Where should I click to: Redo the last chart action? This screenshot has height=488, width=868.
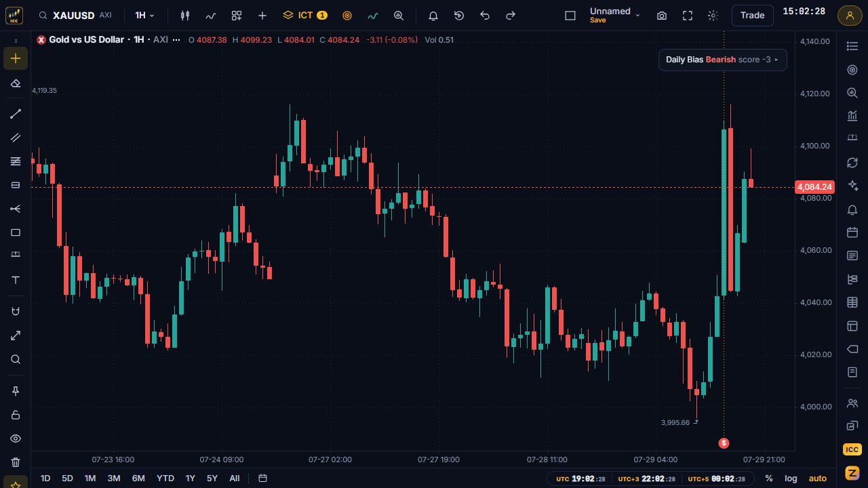[x=511, y=16]
